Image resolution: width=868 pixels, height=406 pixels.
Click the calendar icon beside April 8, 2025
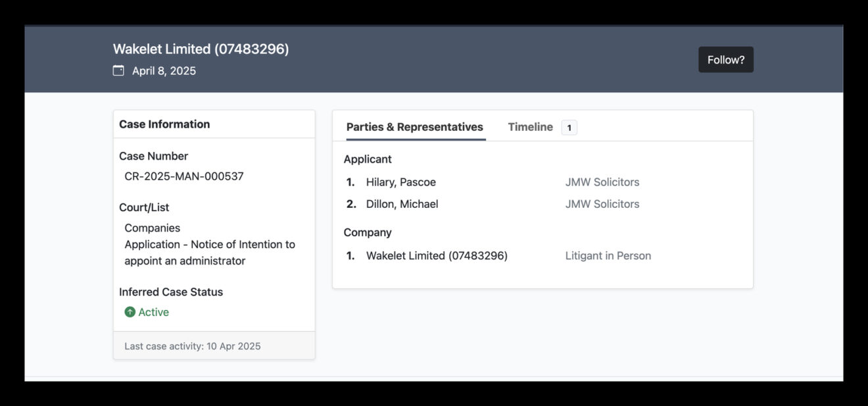[x=118, y=70]
